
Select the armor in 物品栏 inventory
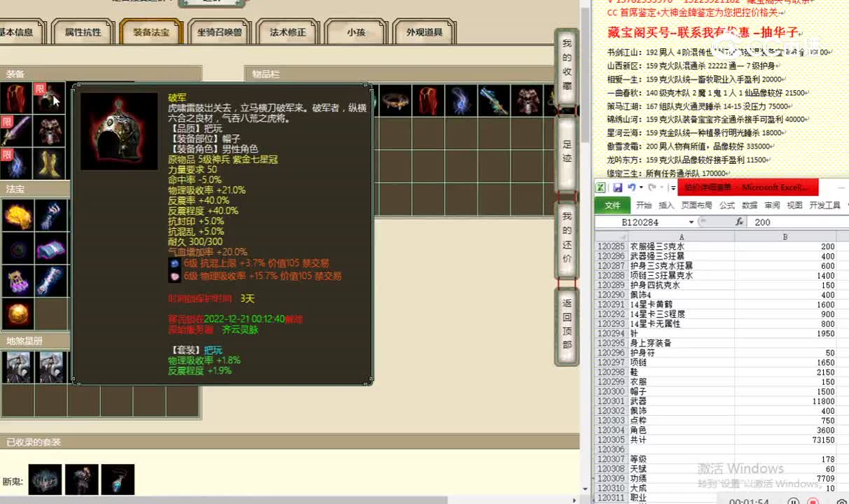pos(526,101)
